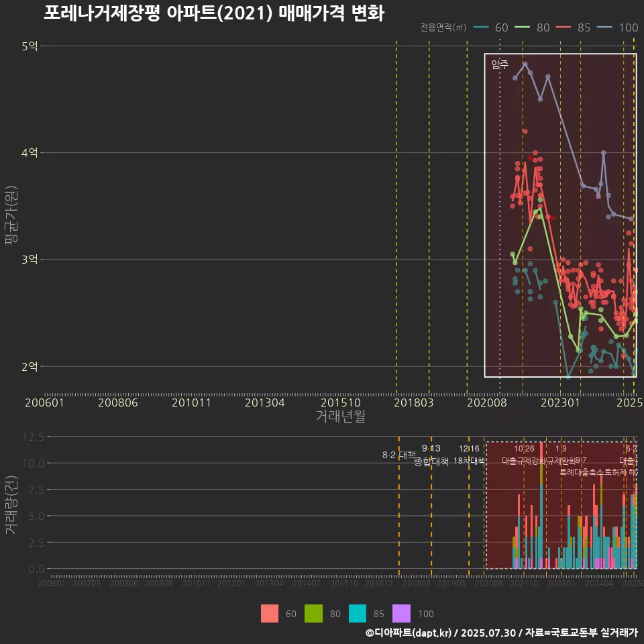Click the highest point of the purple 100㎡ line
The image size is (644, 644).
525,64
